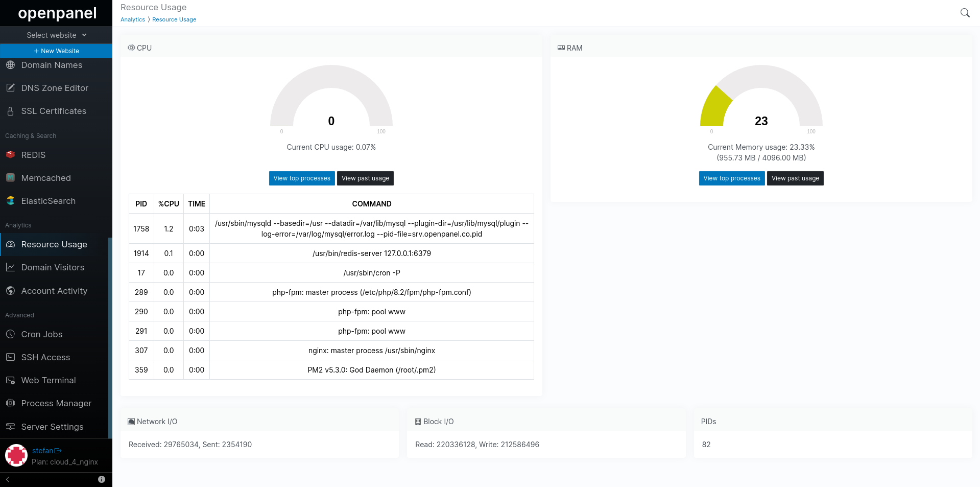
Task: Click the PM2 God Daemon command cell
Action: [x=372, y=370]
